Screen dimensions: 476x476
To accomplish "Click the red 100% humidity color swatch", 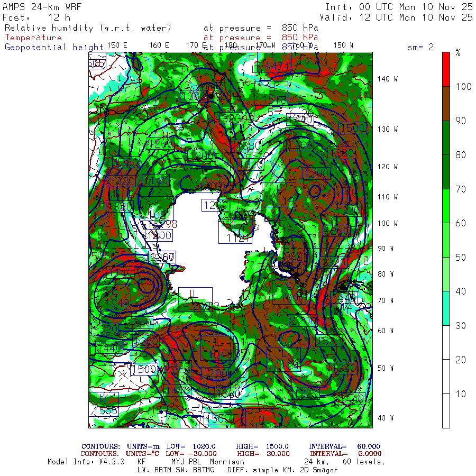I will (446, 69).
